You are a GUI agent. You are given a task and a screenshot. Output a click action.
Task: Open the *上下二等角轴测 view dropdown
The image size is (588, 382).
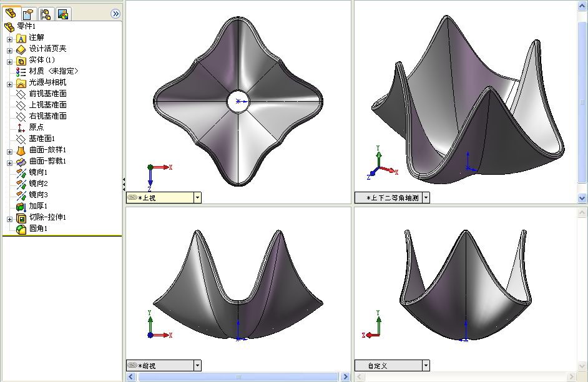[x=426, y=198]
